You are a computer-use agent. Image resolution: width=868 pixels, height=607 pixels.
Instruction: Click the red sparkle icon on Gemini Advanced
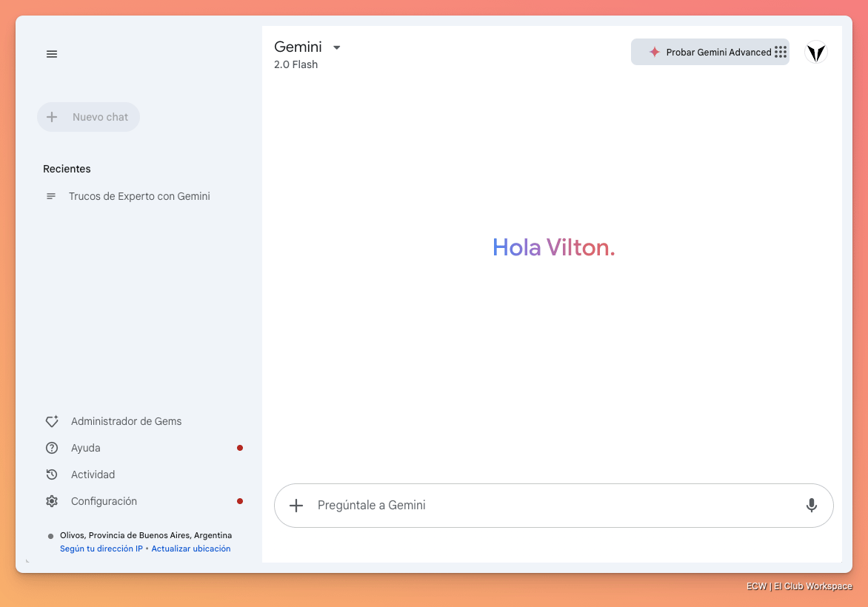654,52
